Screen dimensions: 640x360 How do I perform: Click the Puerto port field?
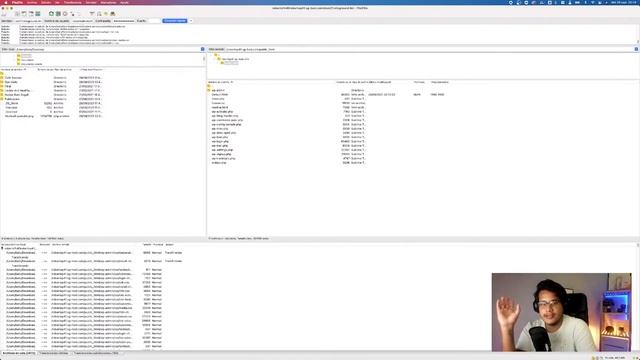(154, 21)
